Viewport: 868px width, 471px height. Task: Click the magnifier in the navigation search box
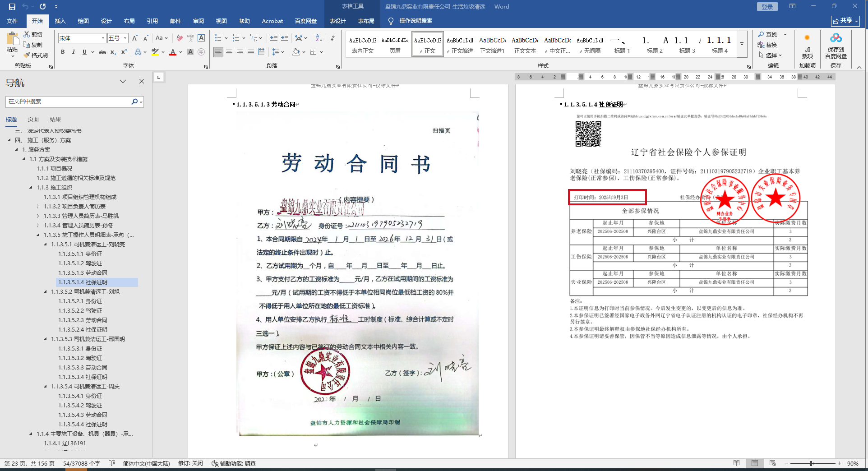(x=134, y=102)
